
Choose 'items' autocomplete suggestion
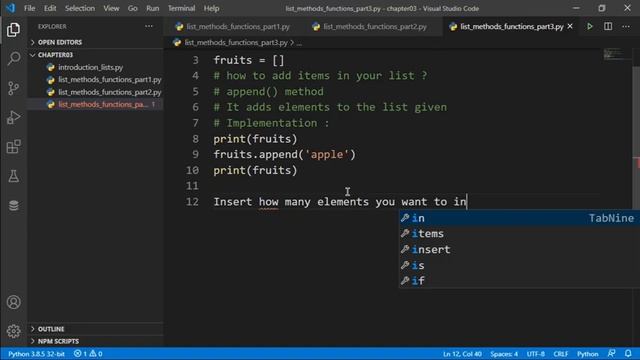(519, 234)
